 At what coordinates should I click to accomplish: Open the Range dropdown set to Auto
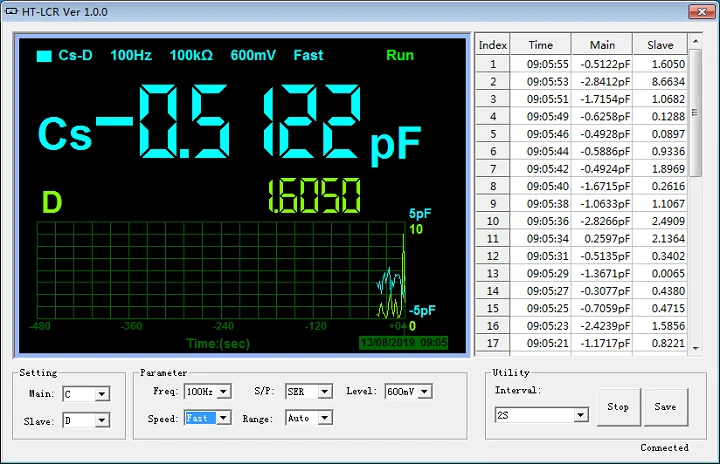[325, 418]
